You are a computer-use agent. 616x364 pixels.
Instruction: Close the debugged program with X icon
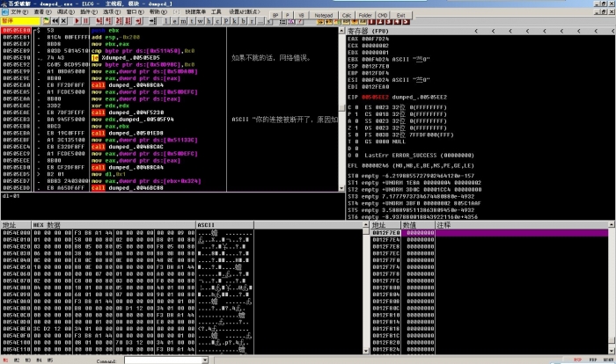[x=63, y=21]
